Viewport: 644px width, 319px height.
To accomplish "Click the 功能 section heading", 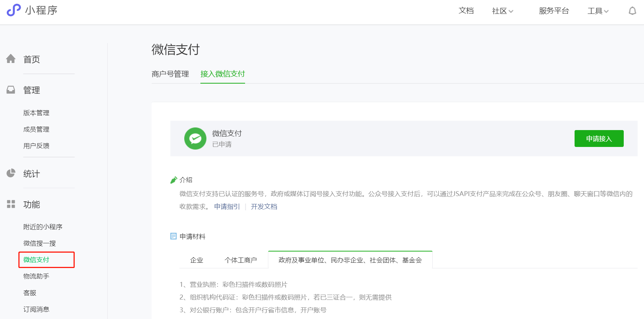I will (x=32, y=204).
